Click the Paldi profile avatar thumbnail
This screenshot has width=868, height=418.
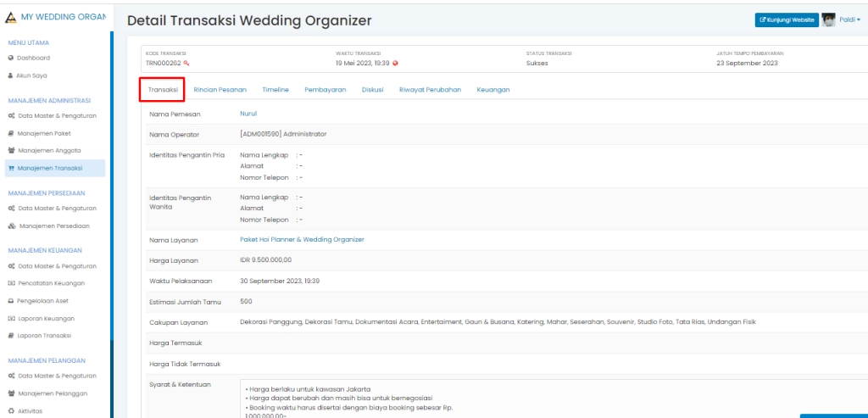(829, 20)
